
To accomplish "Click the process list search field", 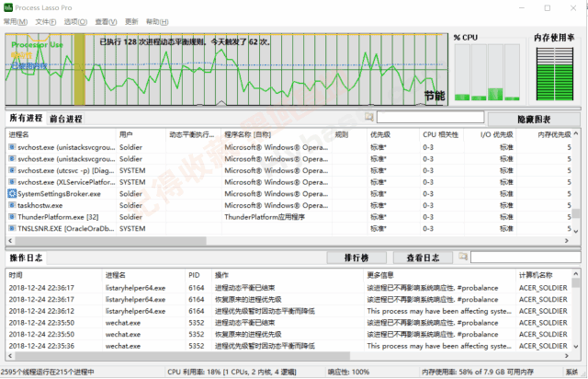I will point(430,117).
